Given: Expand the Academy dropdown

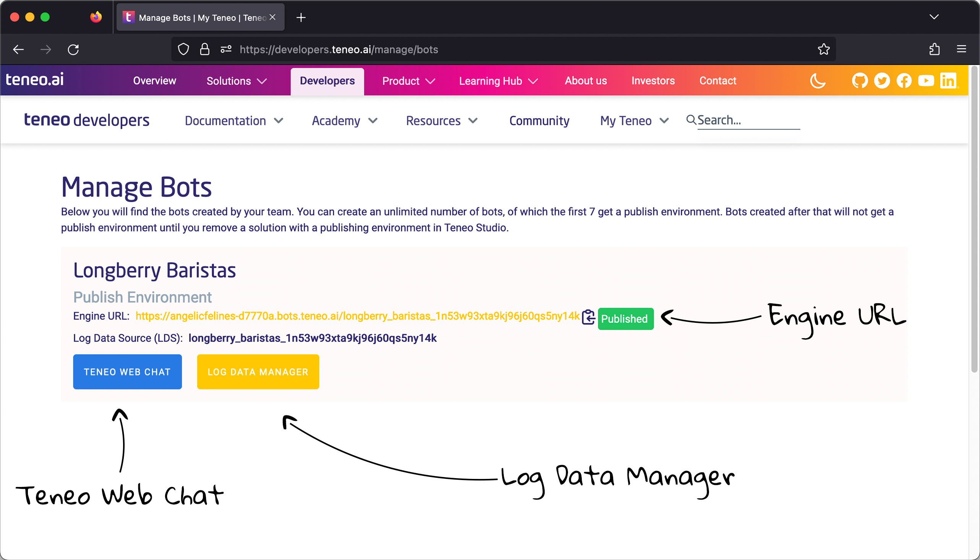Looking at the screenshot, I should (x=344, y=121).
